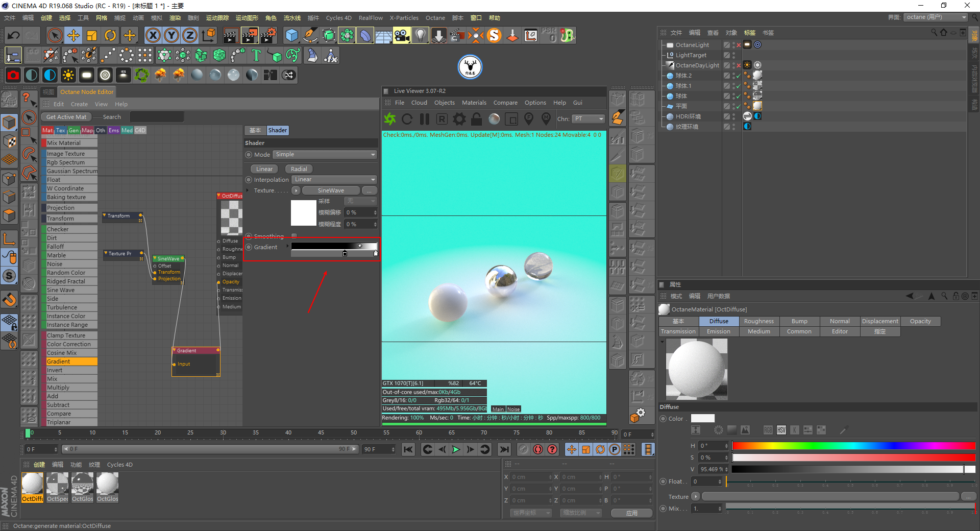Open Live Viewer Materials menu

pyautogui.click(x=474, y=103)
